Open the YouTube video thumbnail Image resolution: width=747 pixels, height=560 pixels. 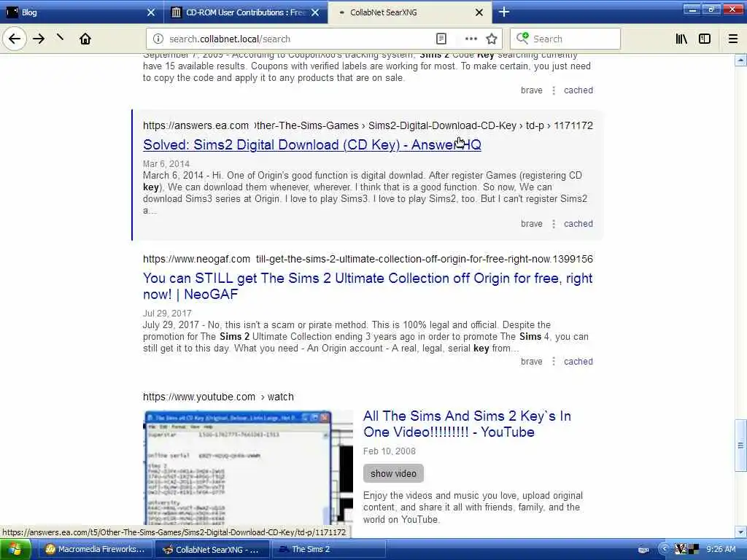pos(248,467)
